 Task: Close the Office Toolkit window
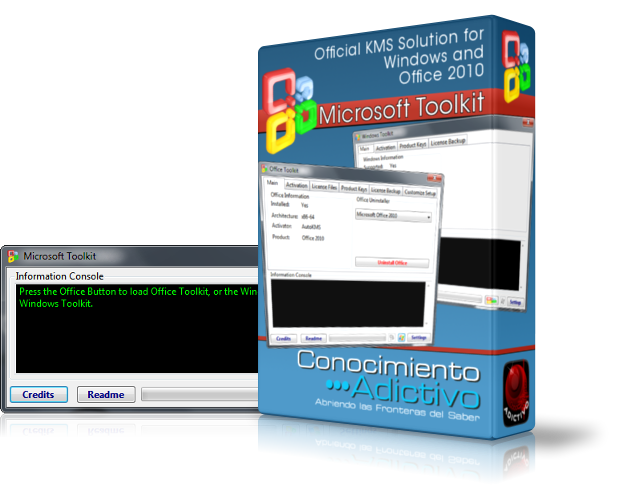pyautogui.click(x=435, y=178)
